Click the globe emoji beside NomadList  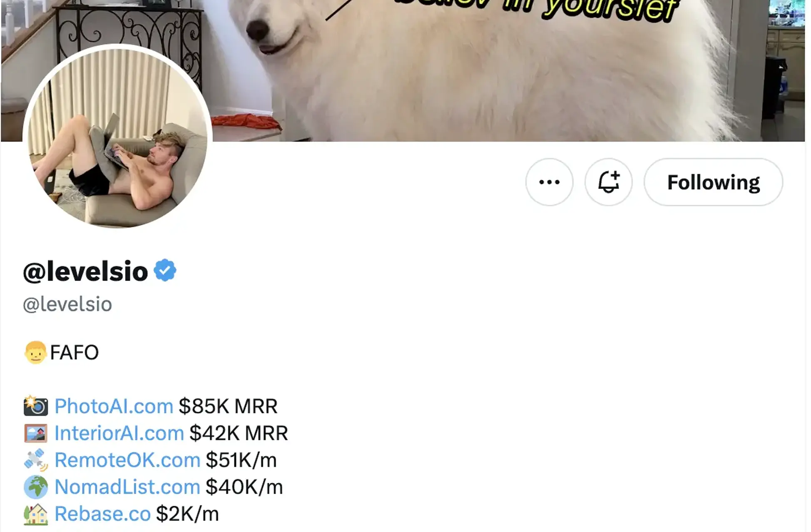click(x=36, y=487)
